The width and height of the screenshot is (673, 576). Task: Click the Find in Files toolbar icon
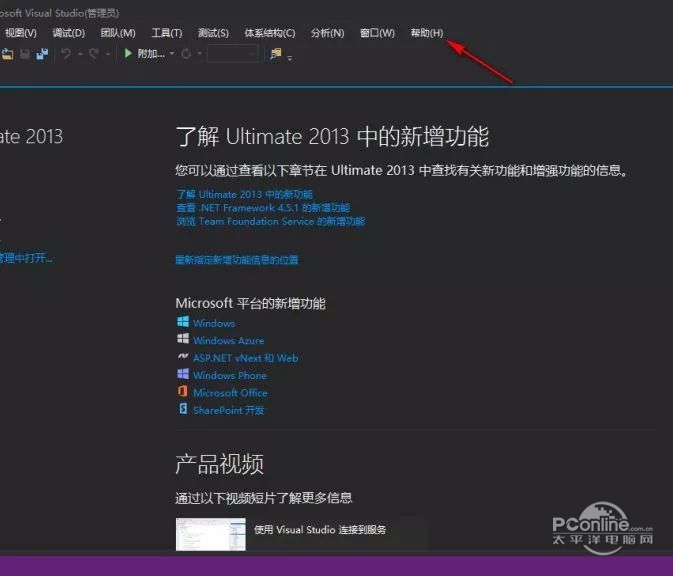pos(276,54)
